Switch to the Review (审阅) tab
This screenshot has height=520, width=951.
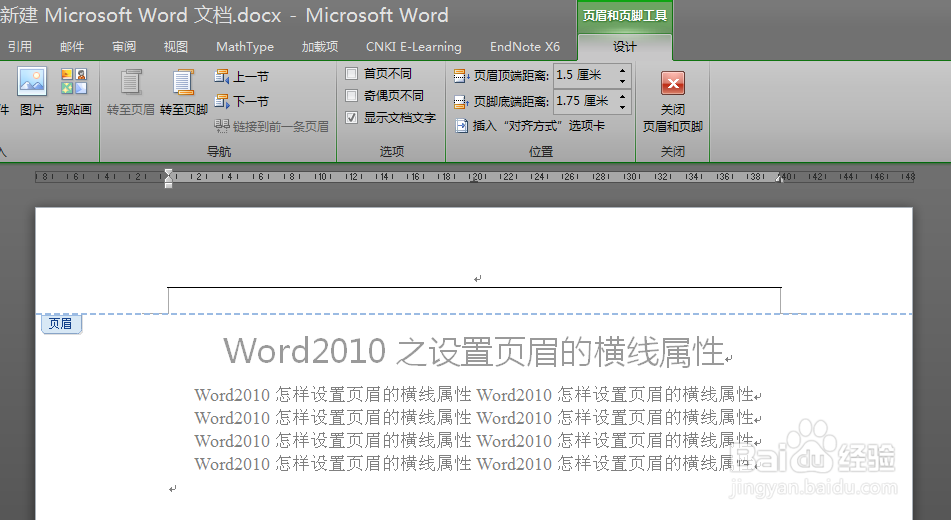point(124,47)
